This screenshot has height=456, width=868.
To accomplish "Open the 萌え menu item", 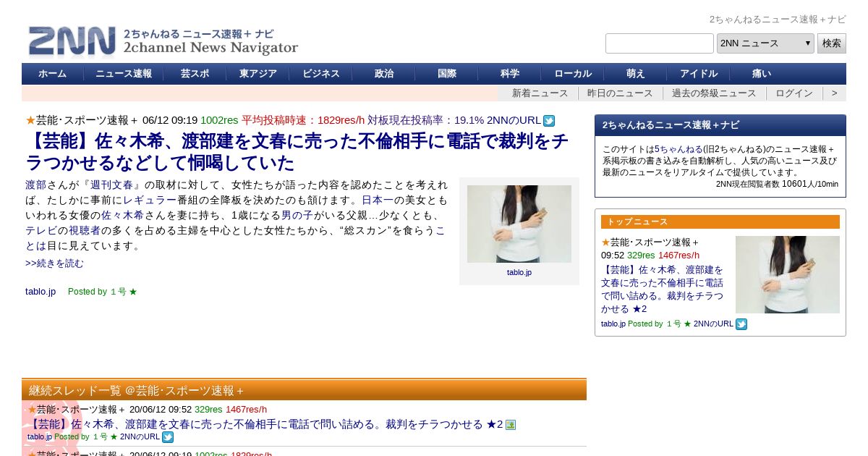I will pyautogui.click(x=636, y=74).
